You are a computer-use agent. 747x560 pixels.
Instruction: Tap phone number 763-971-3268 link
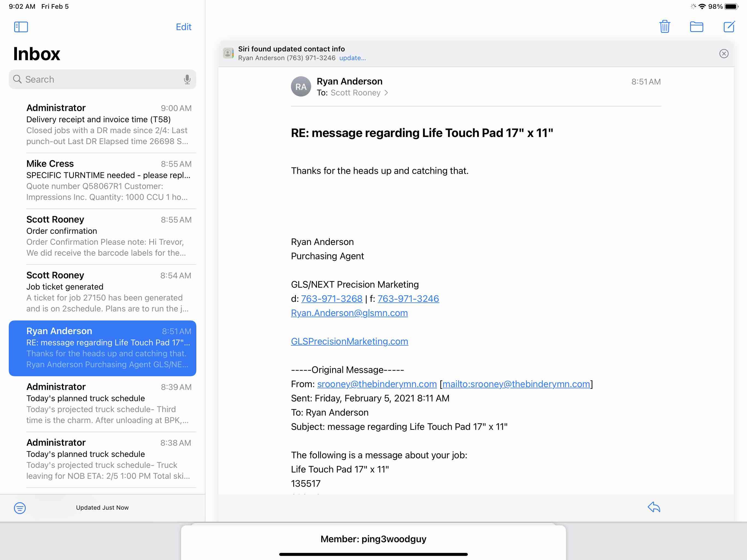click(x=332, y=299)
